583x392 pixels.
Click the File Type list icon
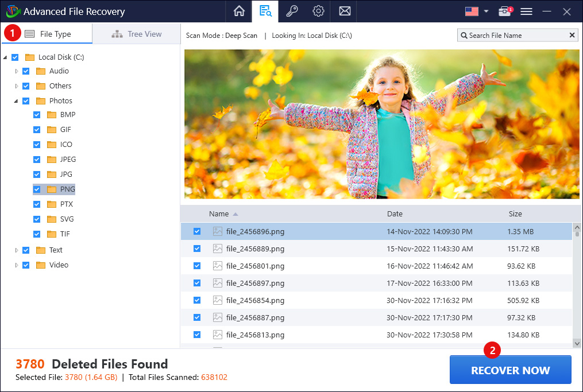29,34
